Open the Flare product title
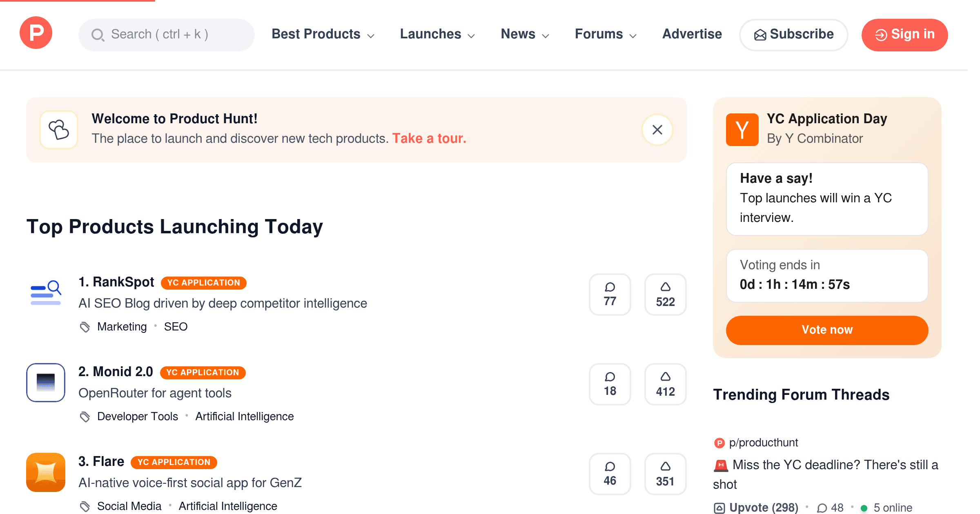This screenshot has width=980, height=514. [101, 461]
